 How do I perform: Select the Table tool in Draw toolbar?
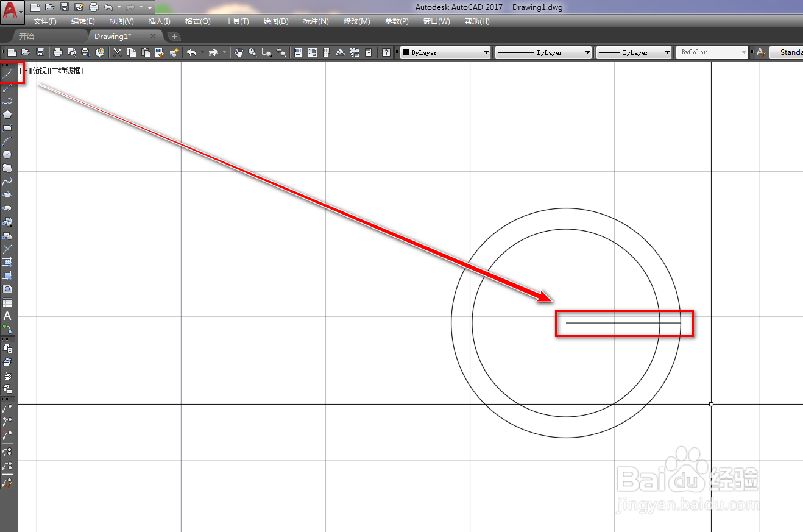7,302
